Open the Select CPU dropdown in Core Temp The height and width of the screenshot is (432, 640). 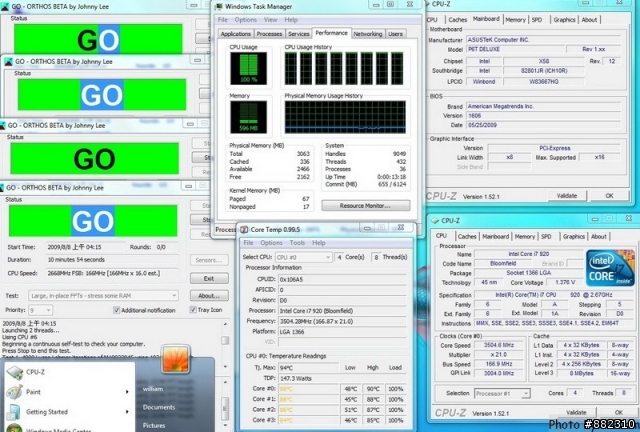[303, 257]
